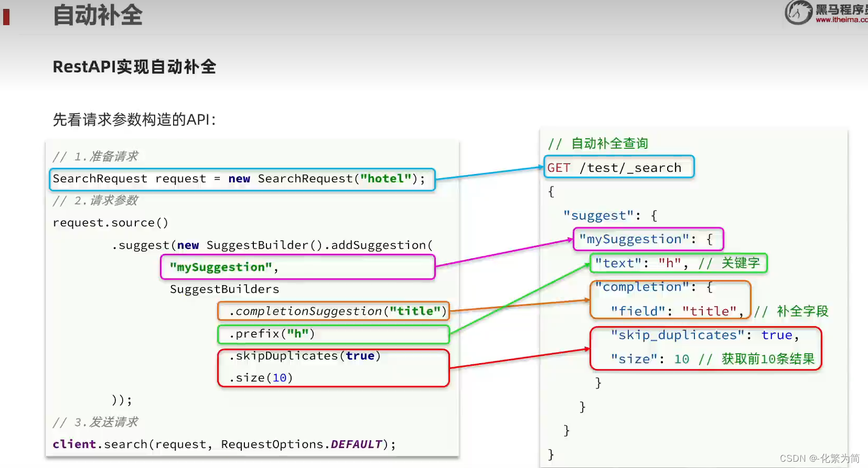Click the "text": "h" JSON line
This screenshot has height=468, width=868.
click(641, 263)
